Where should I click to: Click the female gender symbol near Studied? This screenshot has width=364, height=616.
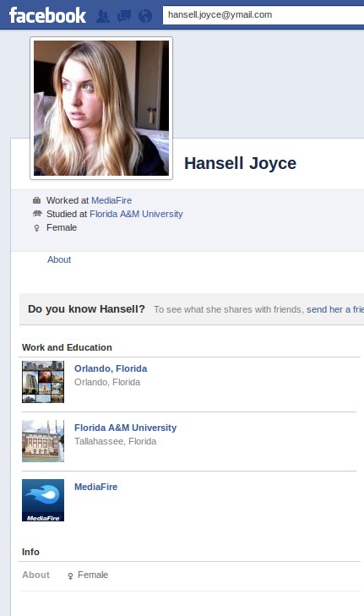point(36,228)
